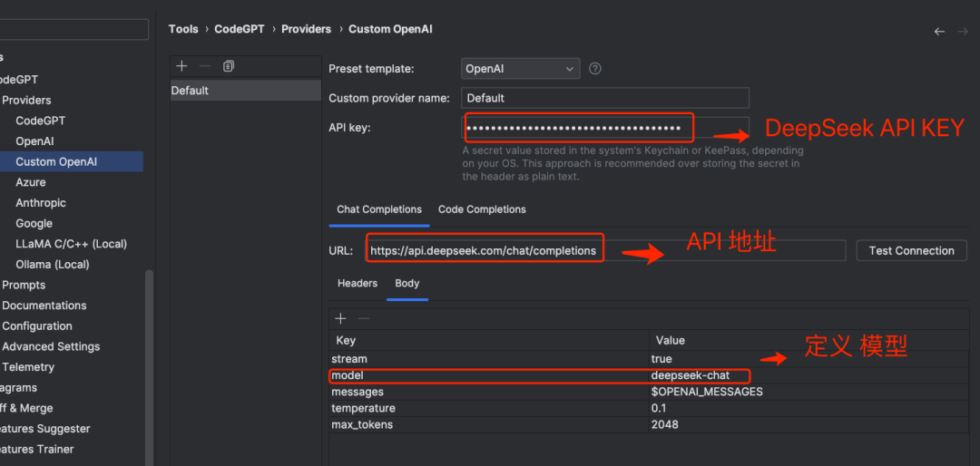Viewport: 980px width, 466px height.
Task: Click the Value column header
Action: click(x=808, y=341)
